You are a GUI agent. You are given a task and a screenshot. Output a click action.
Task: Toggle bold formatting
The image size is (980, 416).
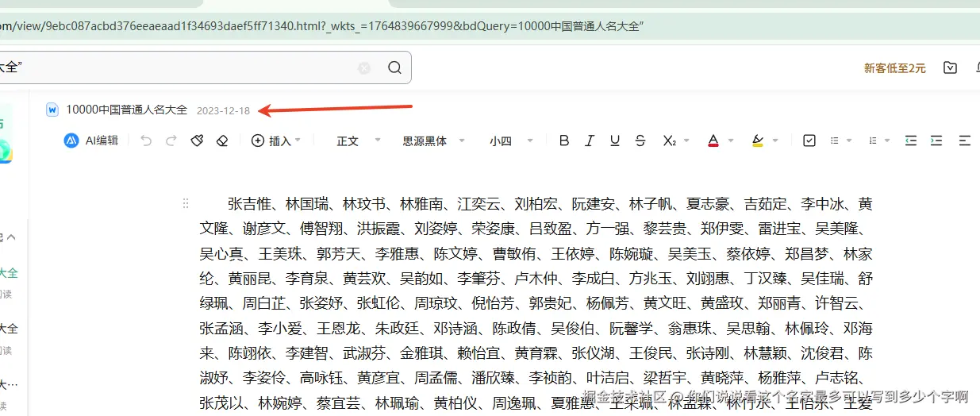pos(564,141)
